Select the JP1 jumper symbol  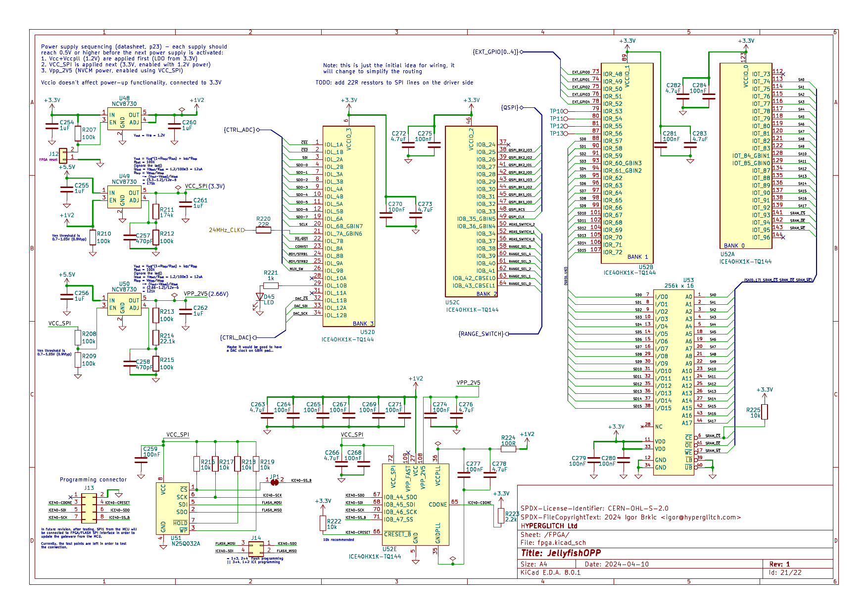tap(275, 480)
